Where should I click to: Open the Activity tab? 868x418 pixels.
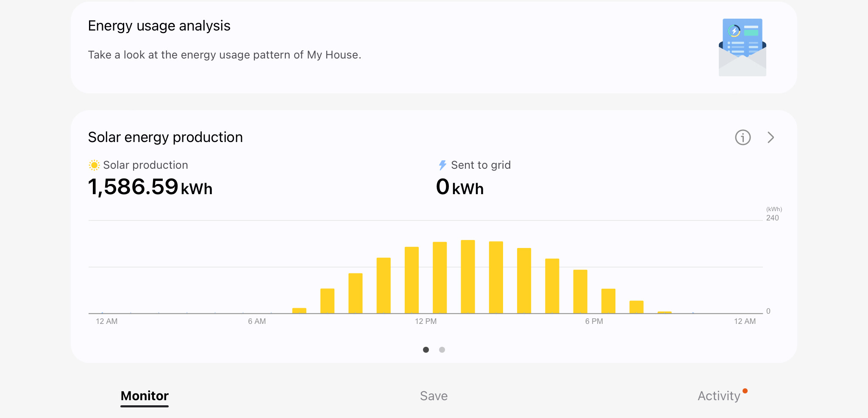(719, 396)
